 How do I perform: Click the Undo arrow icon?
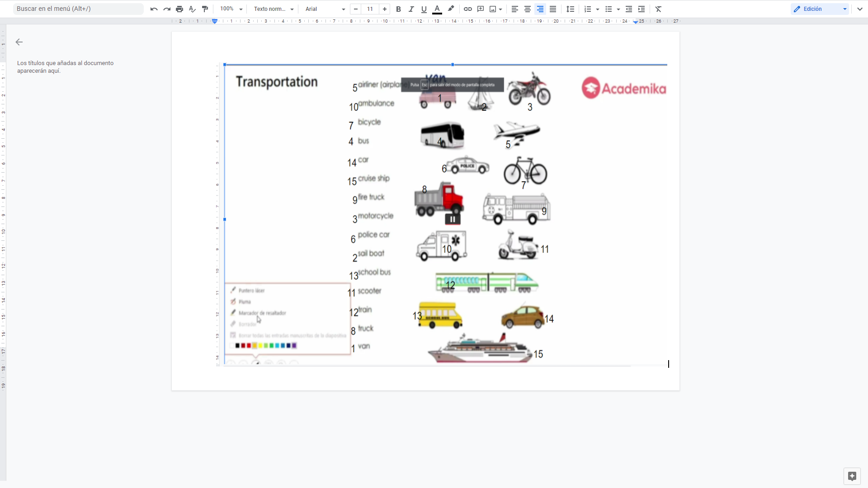pos(154,9)
